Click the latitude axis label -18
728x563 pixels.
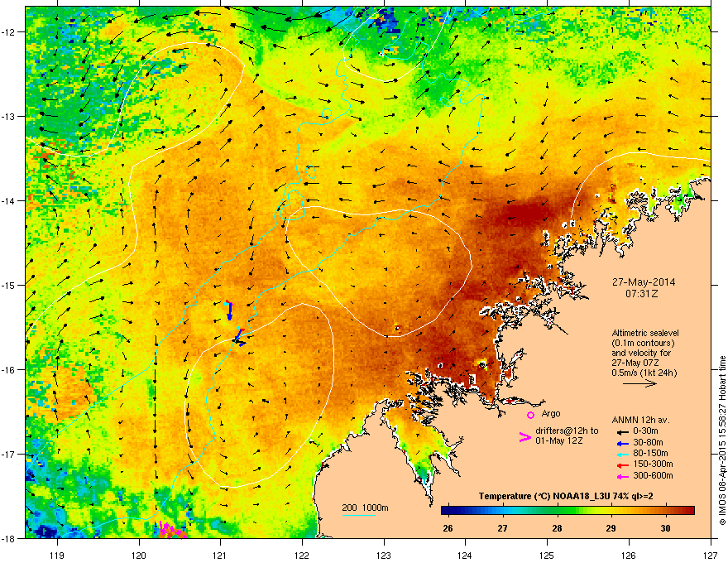pyautogui.click(x=8, y=538)
